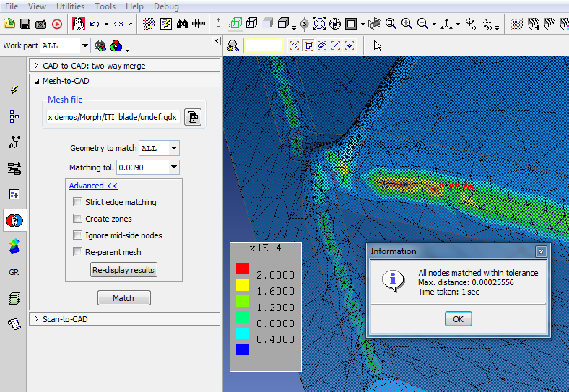Image resolution: width=569 pixels, height=392 pixels.
Task: Click the red play/record icon in toolbar
Action: [x=57, y=24]
